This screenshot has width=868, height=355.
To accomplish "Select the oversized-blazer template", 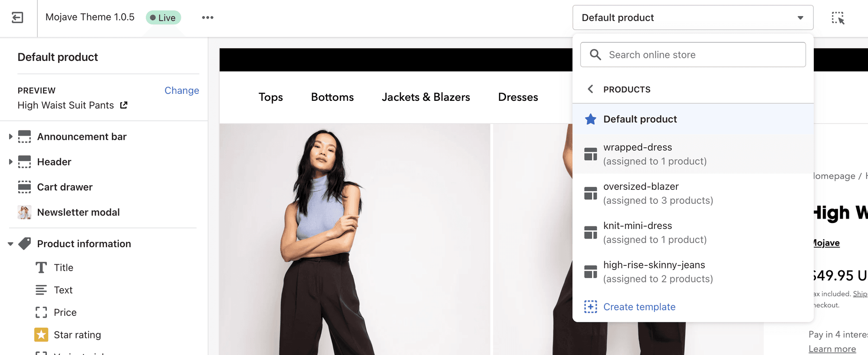I will click(693, 193).
